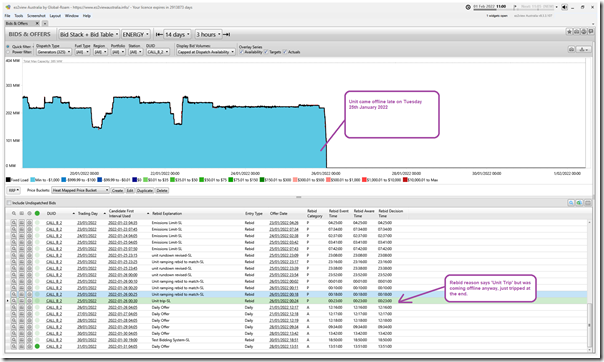Click the Edit price bucket button

130,191
